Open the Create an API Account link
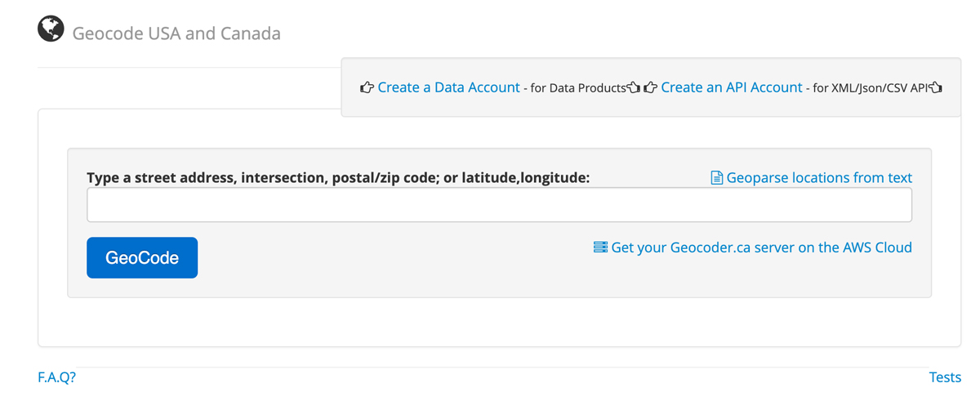The width and height of the screenshot is (980, 401). (x=731, y=87)
